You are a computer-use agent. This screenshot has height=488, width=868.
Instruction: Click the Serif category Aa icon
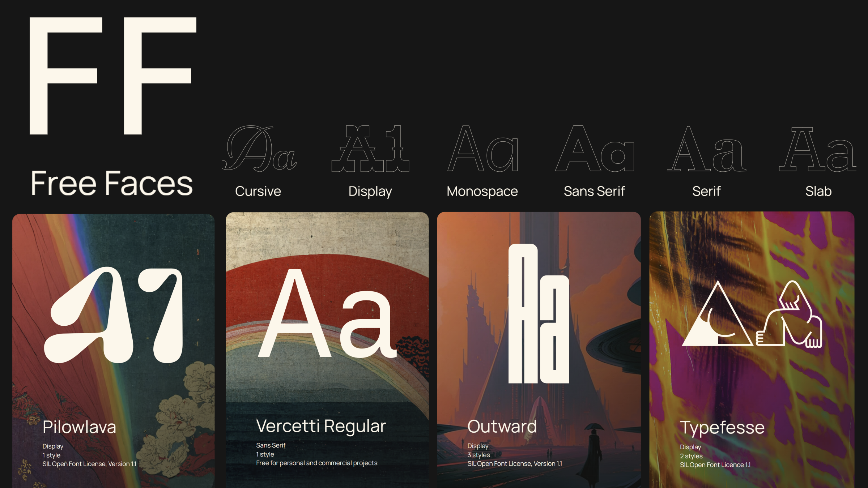tap(706, 149)
